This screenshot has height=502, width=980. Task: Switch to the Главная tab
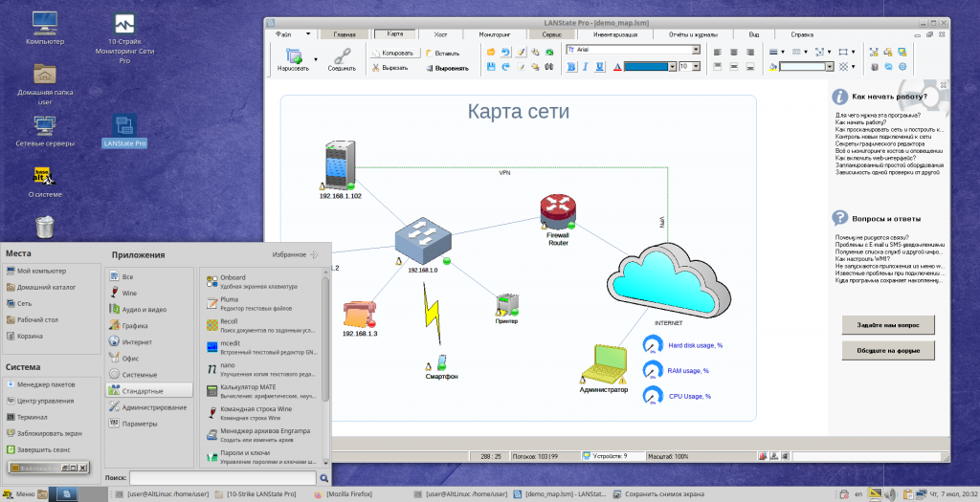click(345, 34)
